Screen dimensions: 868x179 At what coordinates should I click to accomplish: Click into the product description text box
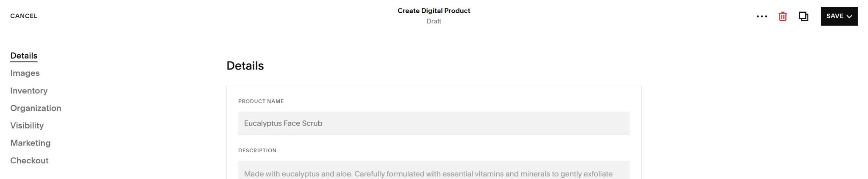[x=434, y=170]
